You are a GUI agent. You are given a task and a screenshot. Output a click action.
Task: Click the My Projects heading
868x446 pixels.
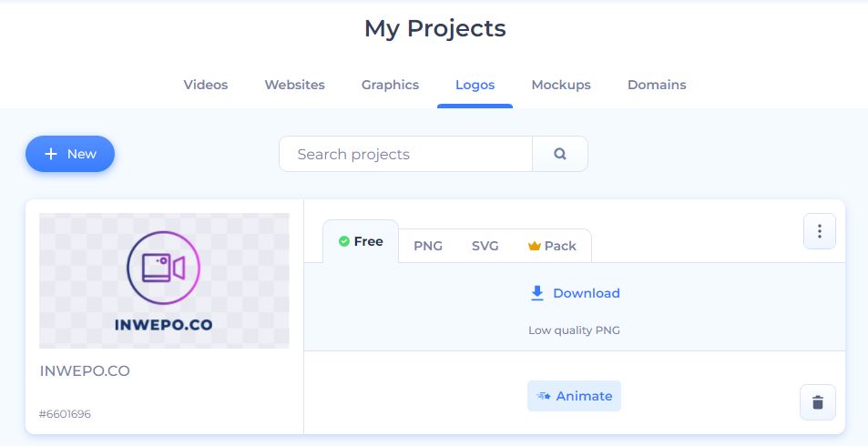[x=435, y=29]
